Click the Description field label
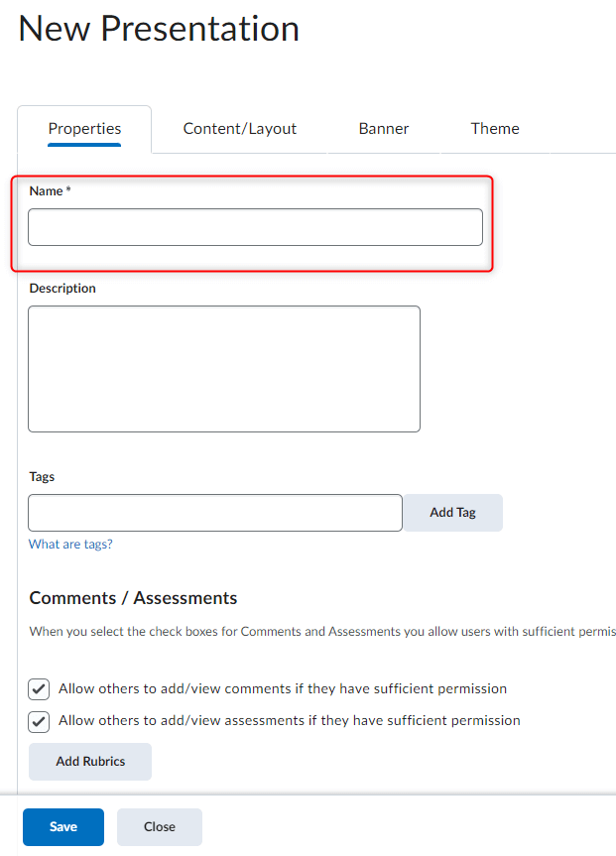This screenshot has width=616, height=856. point(62,289)
